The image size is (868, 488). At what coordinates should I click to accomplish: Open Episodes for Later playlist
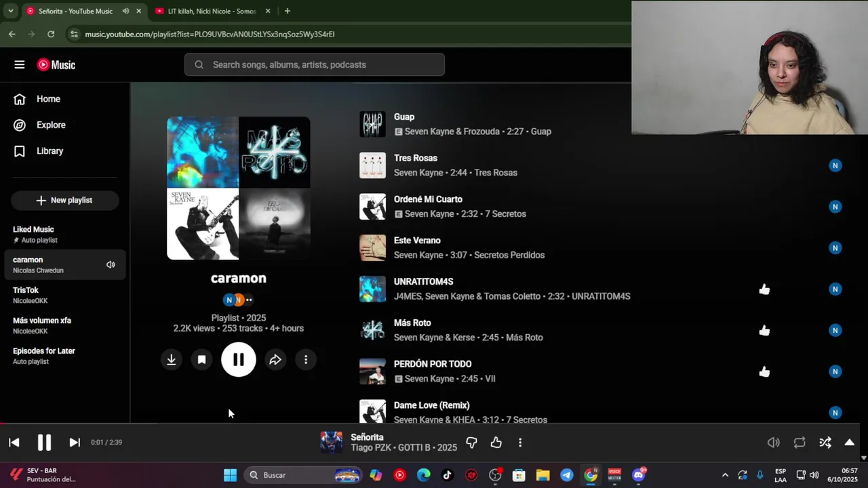tap(64, 356)
